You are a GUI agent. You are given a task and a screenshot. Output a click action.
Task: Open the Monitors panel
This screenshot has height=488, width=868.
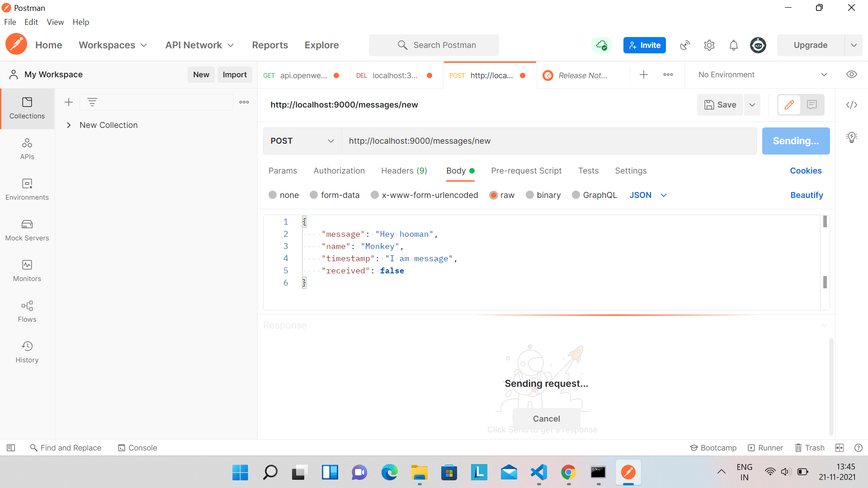click(27, 271)
